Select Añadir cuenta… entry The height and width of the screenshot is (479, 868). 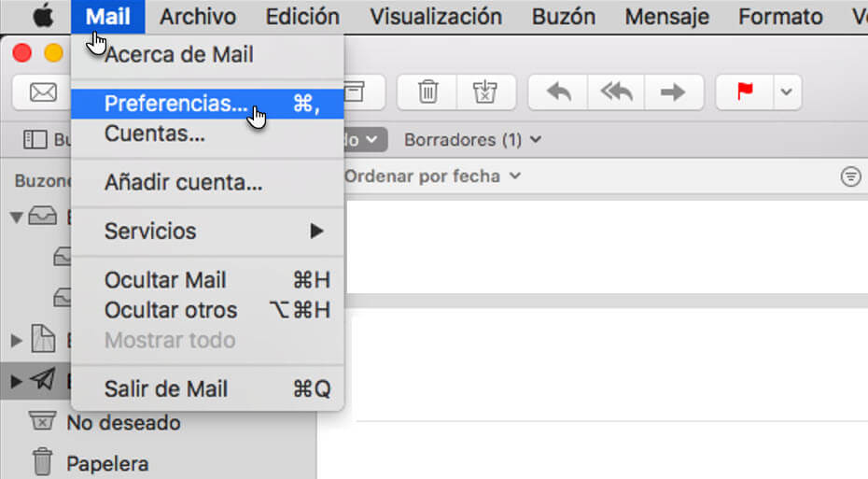207,182
